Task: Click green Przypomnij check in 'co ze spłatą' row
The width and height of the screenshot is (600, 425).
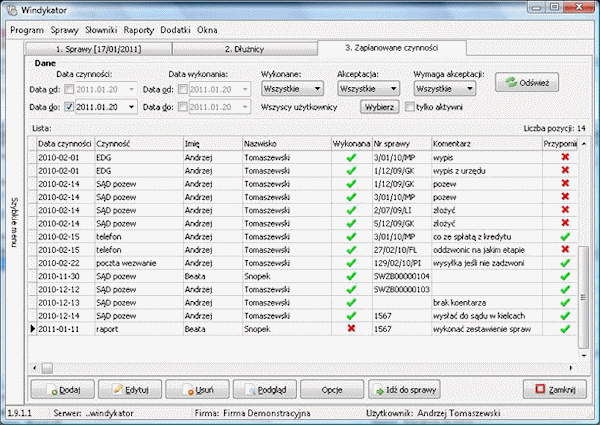Action: [565, 236]
